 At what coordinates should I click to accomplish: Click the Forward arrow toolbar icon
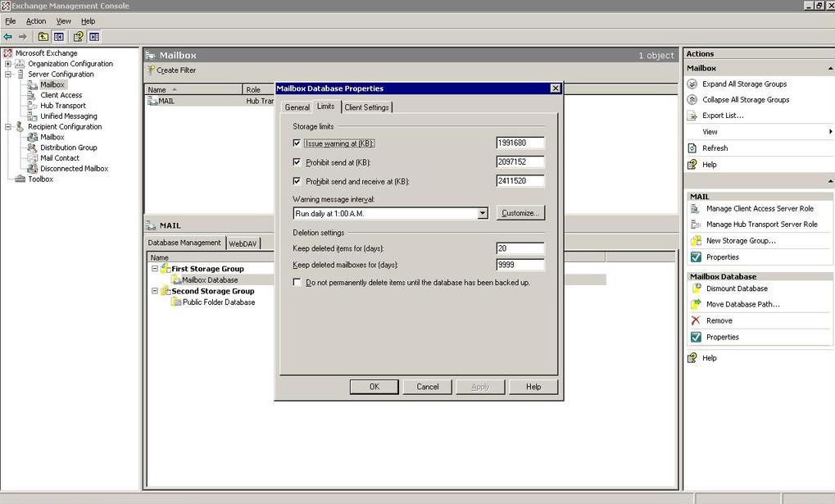click(22, 37)
